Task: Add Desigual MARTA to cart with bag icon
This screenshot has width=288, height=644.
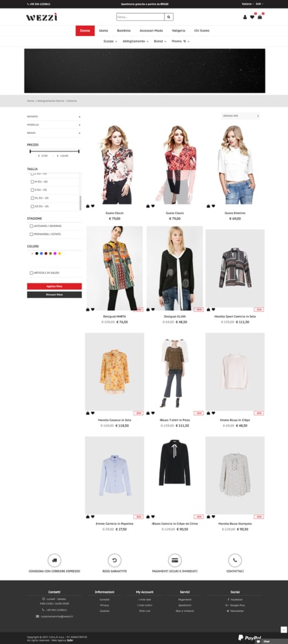Action: point(88,309)
